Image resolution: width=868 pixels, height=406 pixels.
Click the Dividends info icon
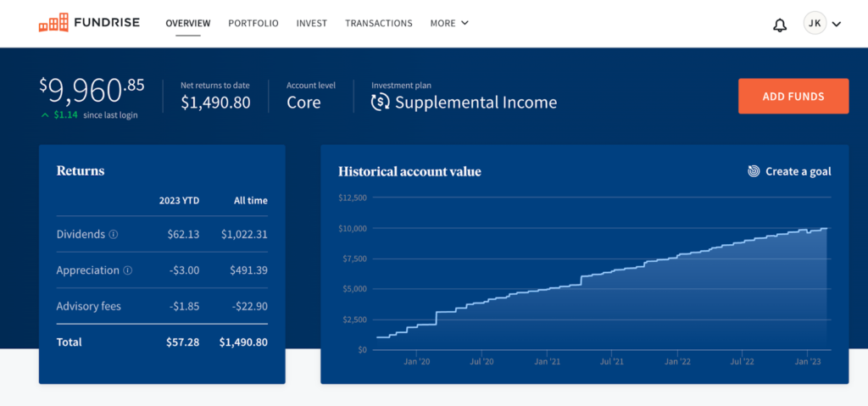tap(114, 235)
